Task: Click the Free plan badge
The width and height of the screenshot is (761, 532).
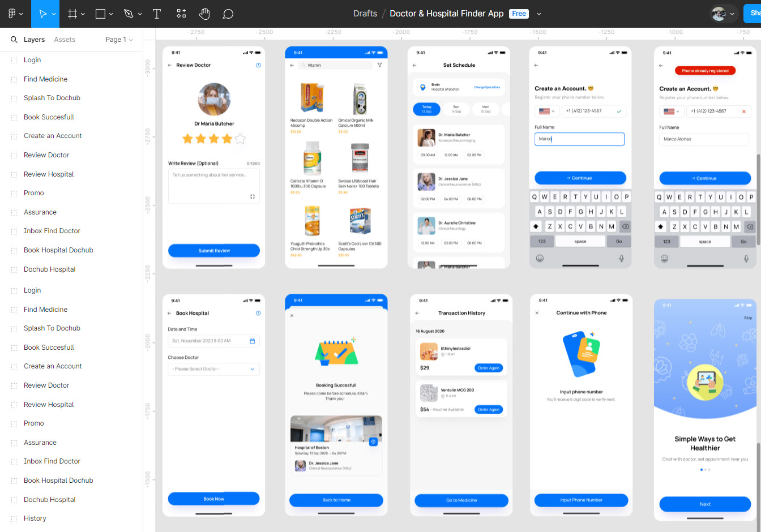Action: pos(519,14)
